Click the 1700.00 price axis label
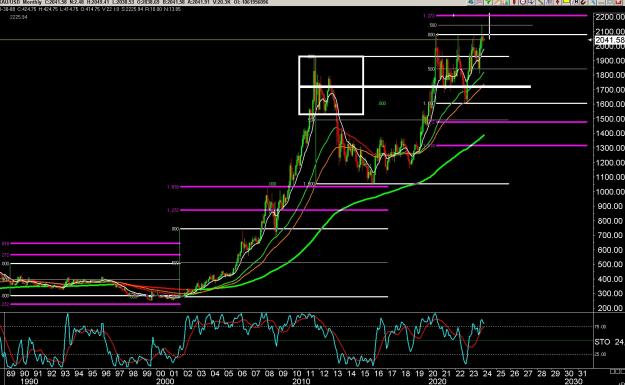Screen dimensions: 625x385 coord(609,90)
